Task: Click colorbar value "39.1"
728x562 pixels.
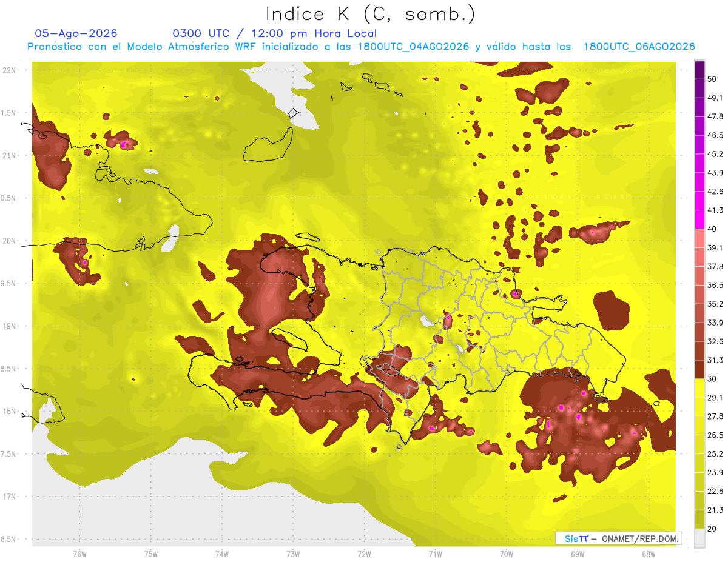Action: coord(715,247)
